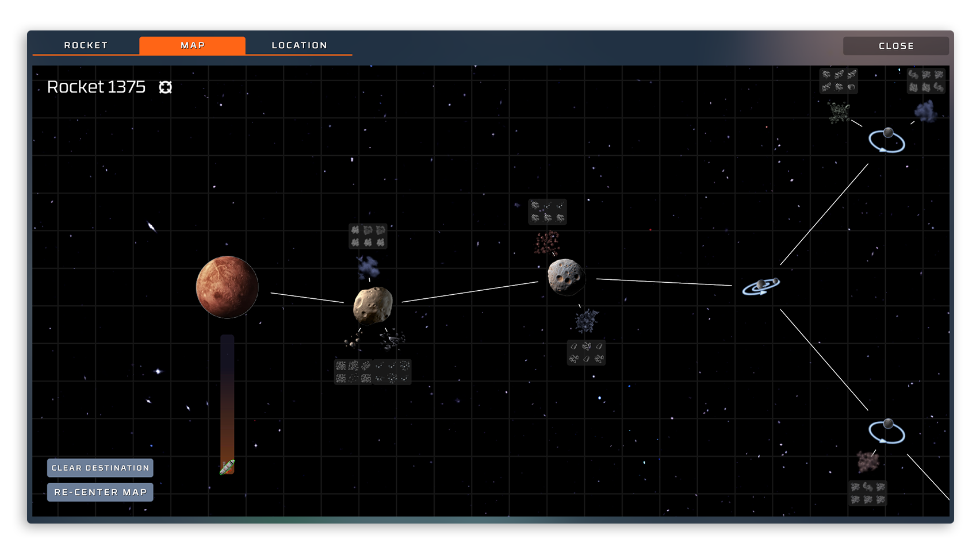This screenshot has width=980, height=554.
Task: Select the blue gas cloud above brown asteroid
Action: [x=368, y=267]
